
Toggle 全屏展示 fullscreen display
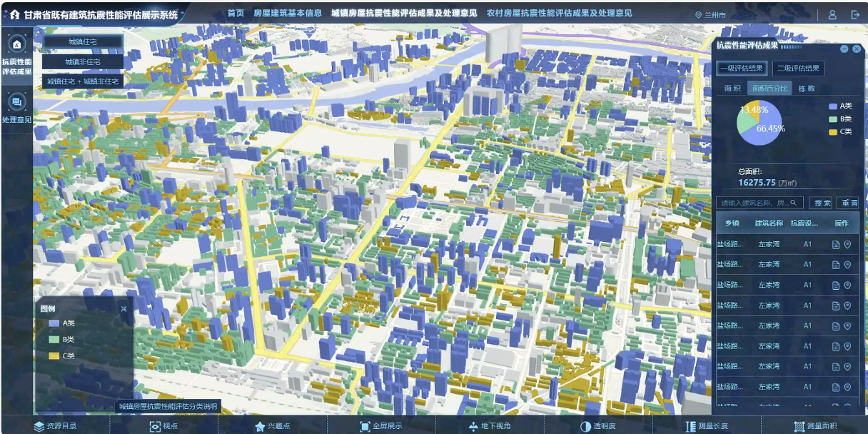pos(380,426)
